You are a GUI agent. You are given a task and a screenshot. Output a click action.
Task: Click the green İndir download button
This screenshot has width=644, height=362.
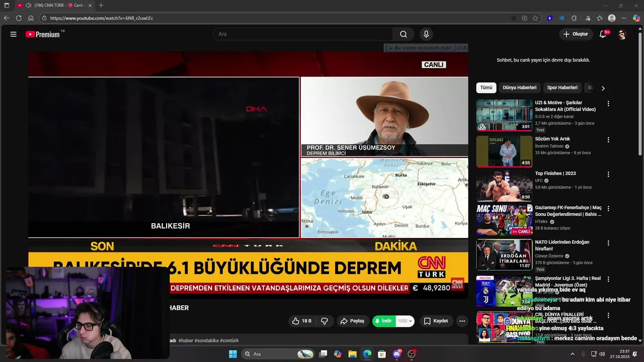(x=384, y=321)
